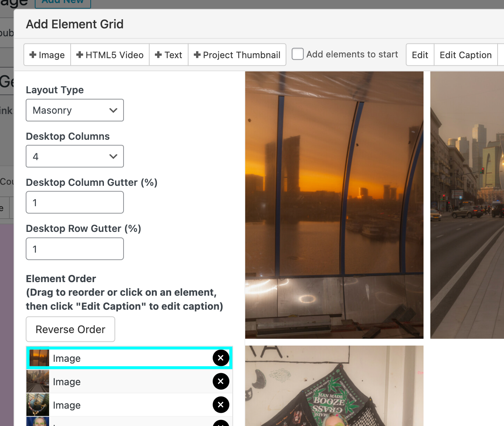Image resolution: width=504 pixels, height=426 pixels.
Task: Click the Edit Caption button
Action: (465, 55)
